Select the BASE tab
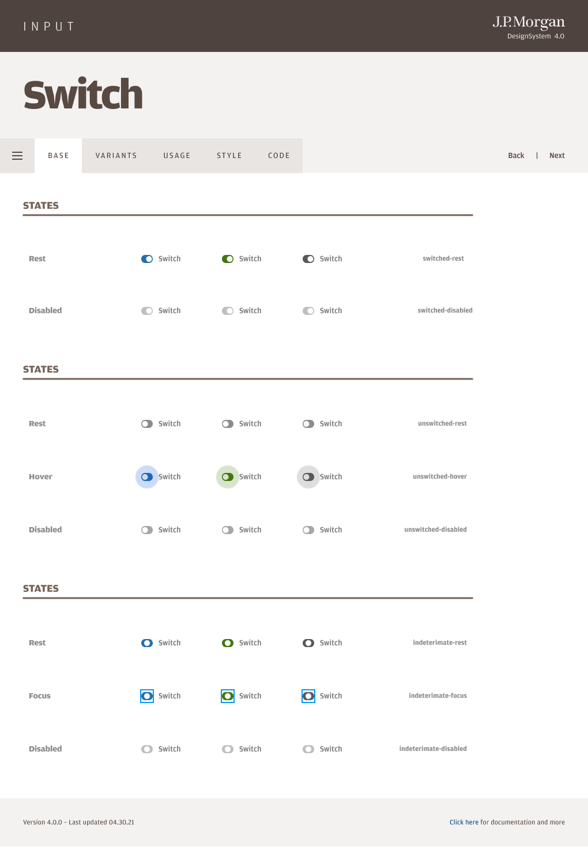 click(58, 156)
